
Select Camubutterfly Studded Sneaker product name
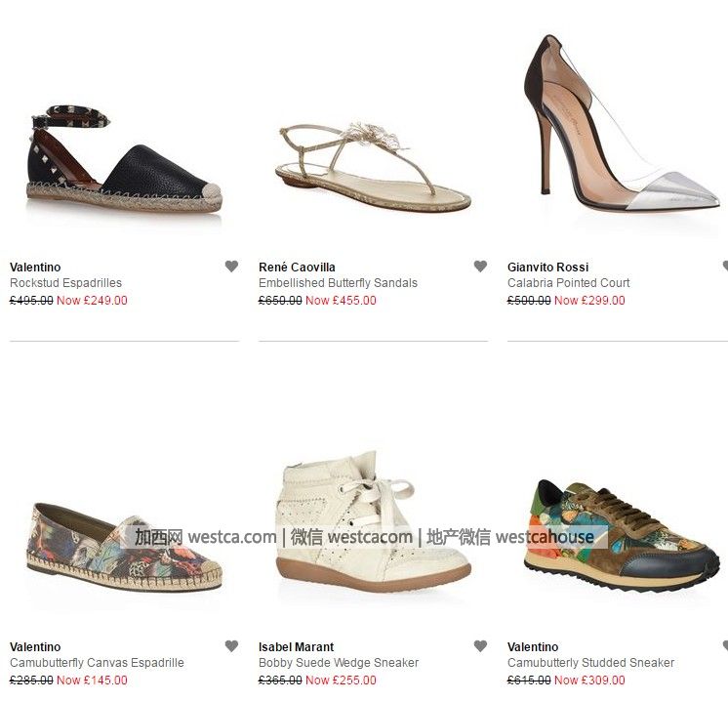(x=590, y=663)
